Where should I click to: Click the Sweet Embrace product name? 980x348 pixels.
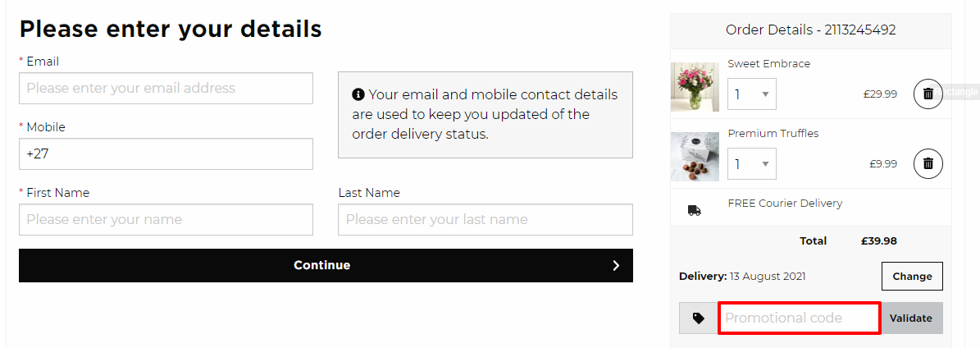(x=768, y=64)
